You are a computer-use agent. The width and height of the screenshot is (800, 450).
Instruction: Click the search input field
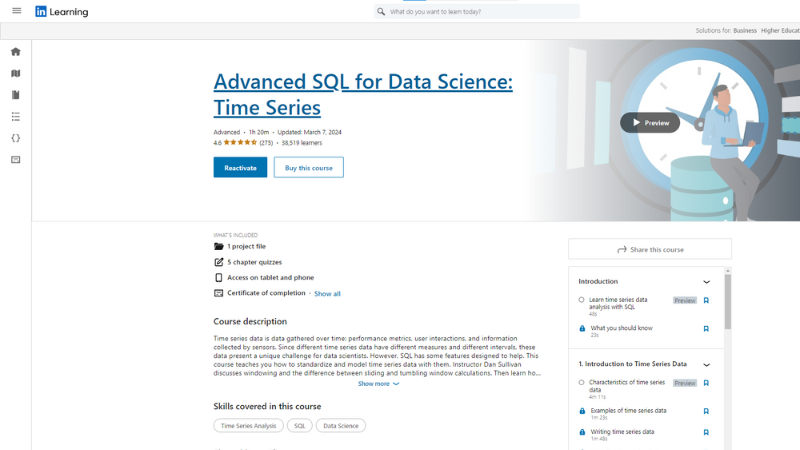pyautogui.click(x=477, y=11)
